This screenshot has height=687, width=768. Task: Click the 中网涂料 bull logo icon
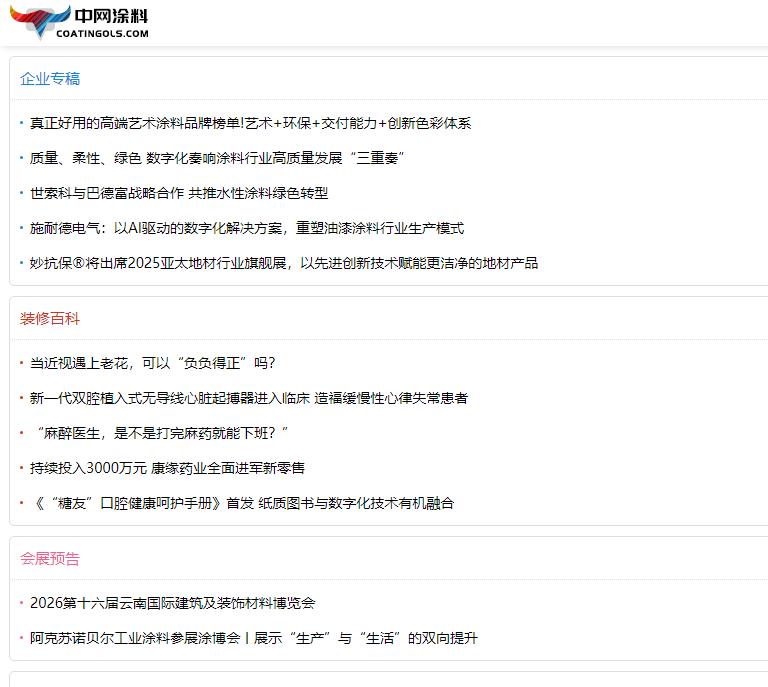pos(40,20)
